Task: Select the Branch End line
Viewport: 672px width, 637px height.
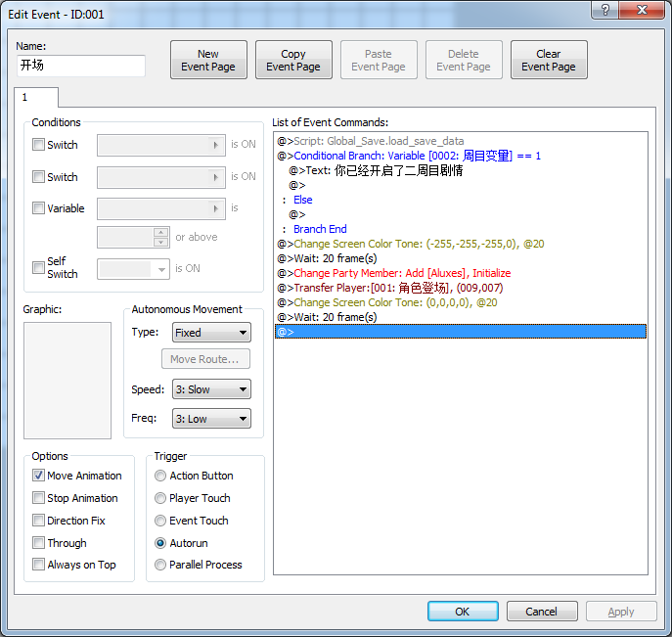Action: [461, 229]
